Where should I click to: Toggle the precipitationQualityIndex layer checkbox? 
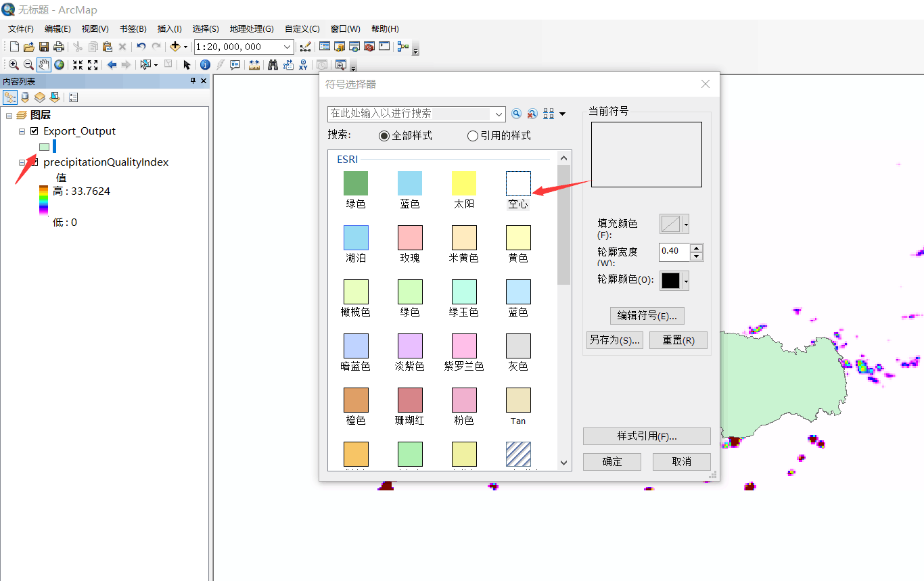click(34, 162)
